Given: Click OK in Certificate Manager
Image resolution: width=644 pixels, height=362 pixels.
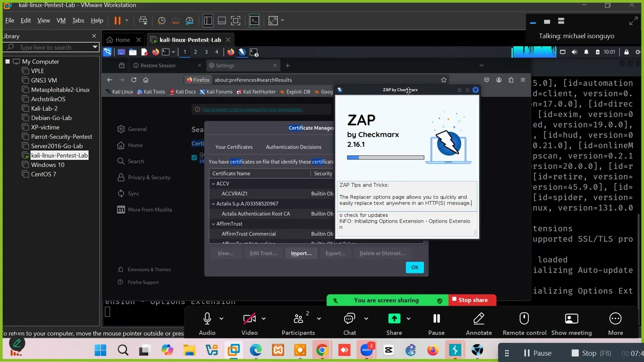Looking at the screenshot, I should pyautogui.click(x=415, y=267).
